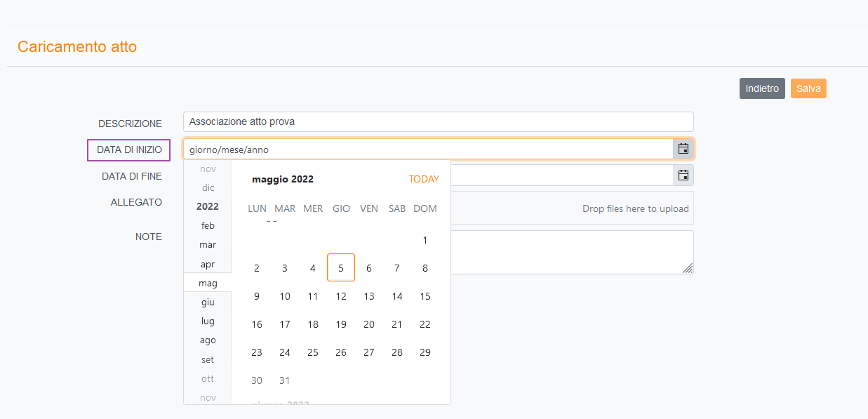Go back with Indietro button
Viewport: 868px width, 419px height.
tap(762, 88)
